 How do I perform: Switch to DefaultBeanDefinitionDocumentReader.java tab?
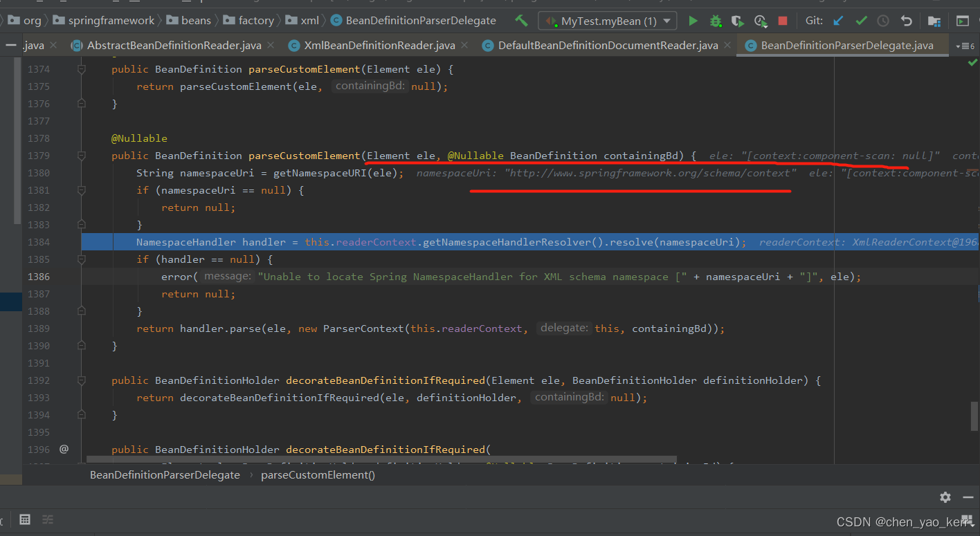tap(608, 46)
